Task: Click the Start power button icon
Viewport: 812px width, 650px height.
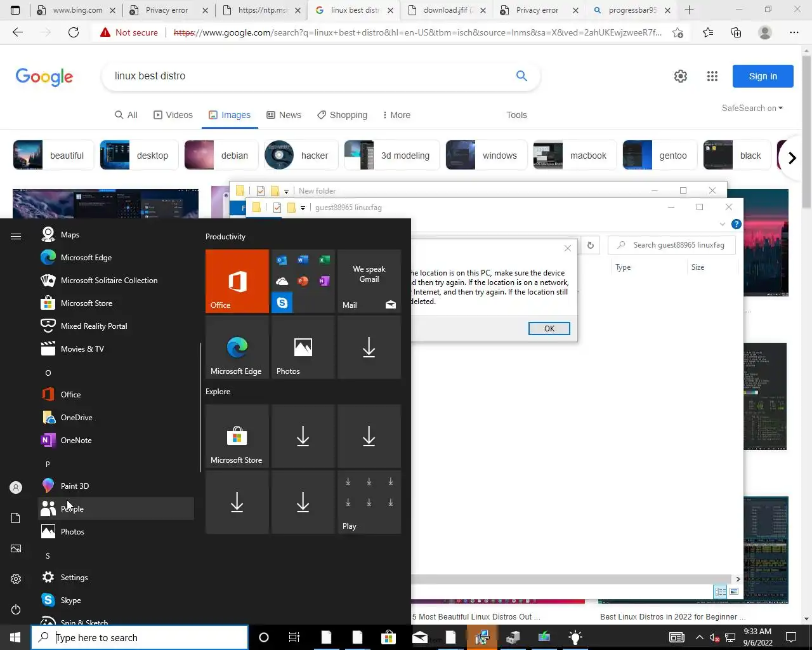Action: coord(16,609)
